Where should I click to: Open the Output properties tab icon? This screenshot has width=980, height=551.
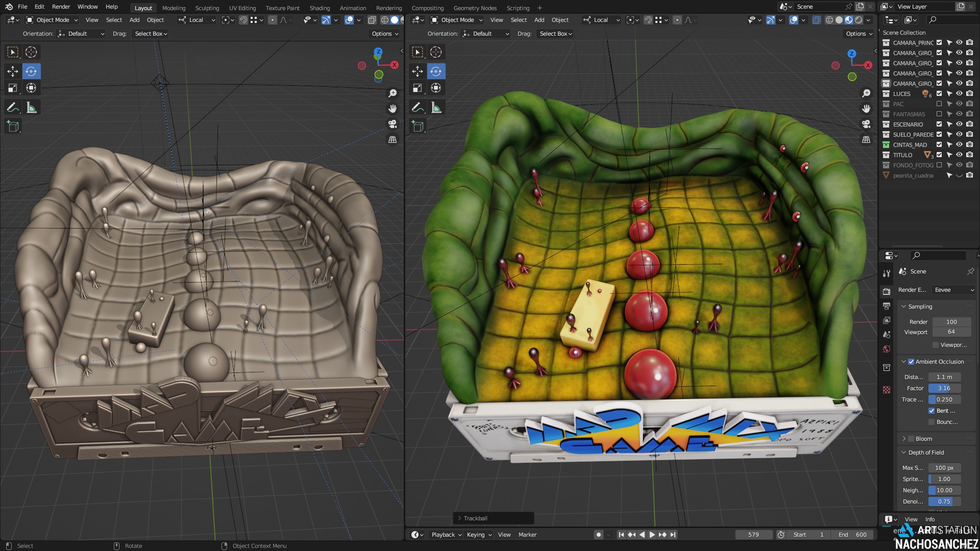[x=887, y=306]
